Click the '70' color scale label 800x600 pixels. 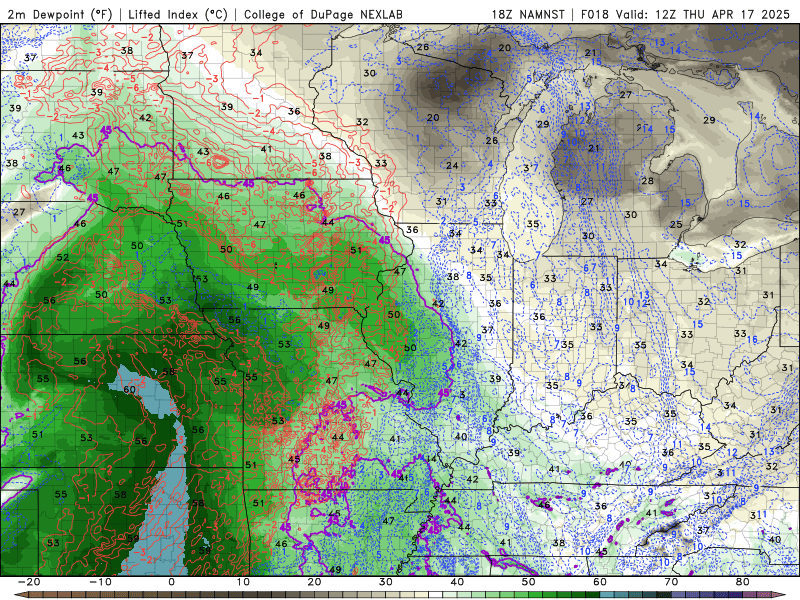pos(671,582)
